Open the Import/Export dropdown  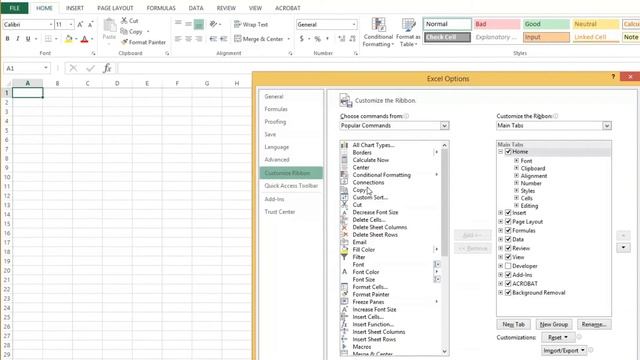tap(564, 350)
